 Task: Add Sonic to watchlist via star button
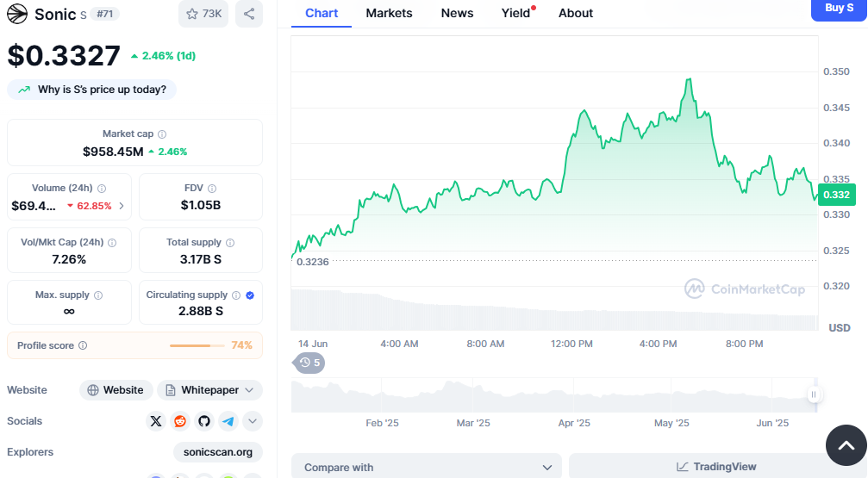(203, 14)
